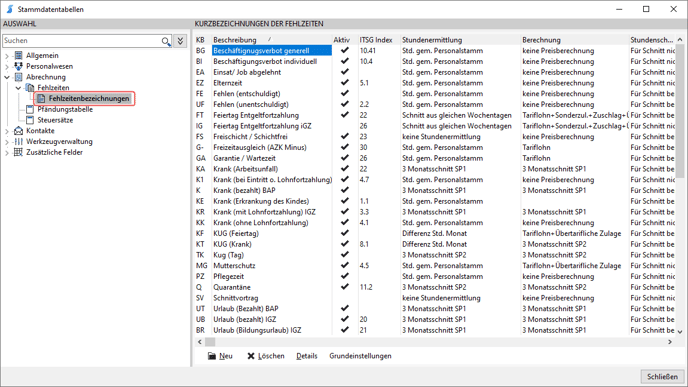The width and height of the screenshot is (688, 387).
Task: Open Details for the selected entry
Action: [x=307, y=356]
